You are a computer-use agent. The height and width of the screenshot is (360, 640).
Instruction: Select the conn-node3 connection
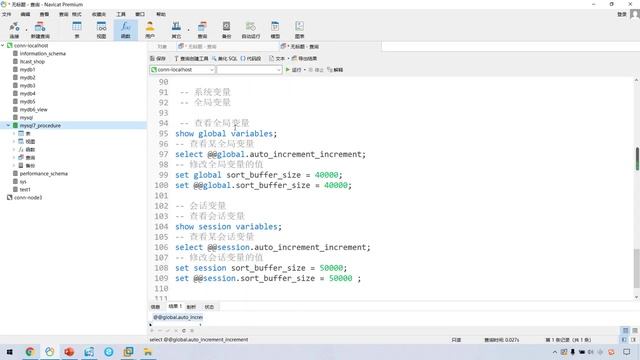(x=28, y=198)
